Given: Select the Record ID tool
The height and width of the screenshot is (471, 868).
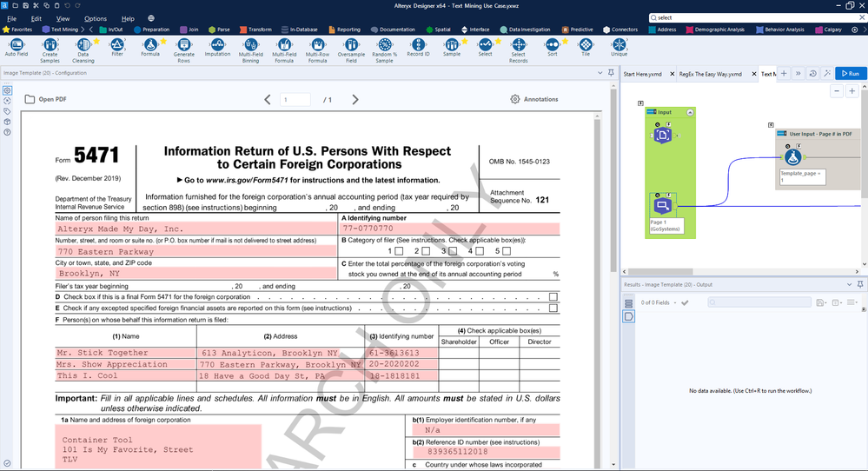Looking at the screenshot, I should tap(418, 48).
